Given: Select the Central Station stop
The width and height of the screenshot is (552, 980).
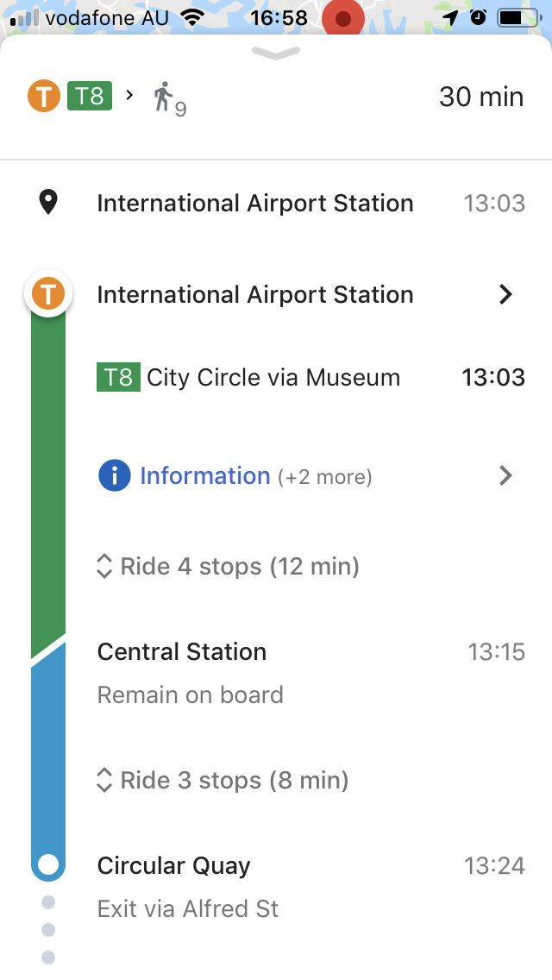Looking at the screenshot, I should tap(182, 652).
